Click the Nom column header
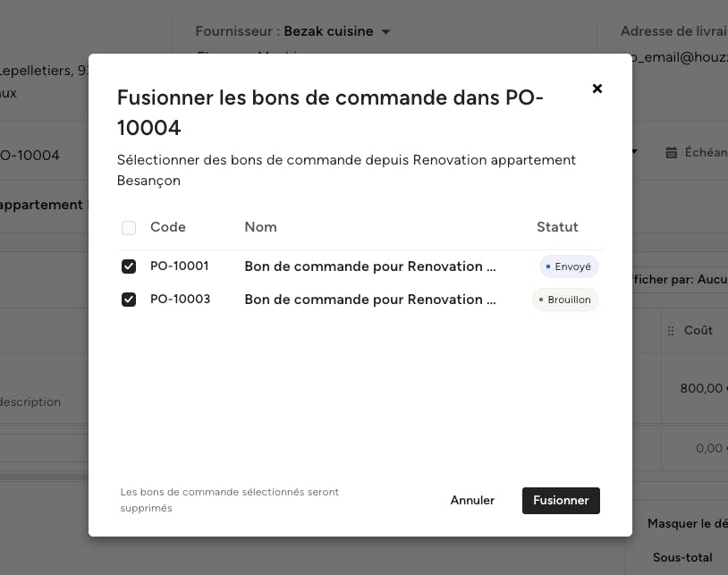 260,227
